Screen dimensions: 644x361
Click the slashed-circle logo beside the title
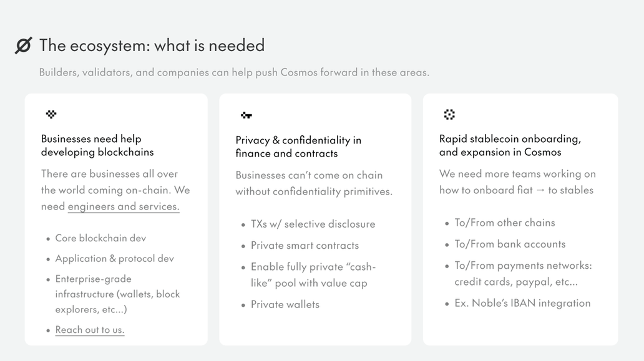[x=23, y=46]
